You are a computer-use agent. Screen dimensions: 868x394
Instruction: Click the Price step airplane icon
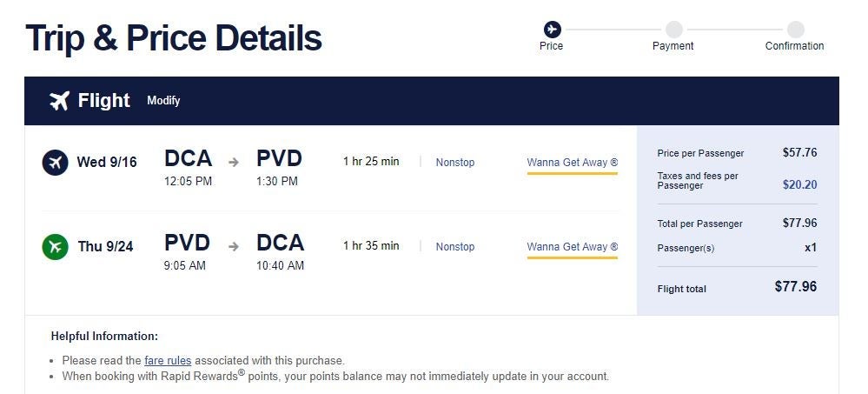point(552,30)
